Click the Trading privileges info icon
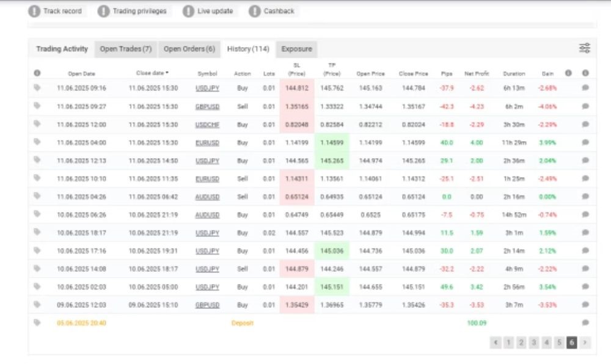 pyautogui.click(x=104, y=11)
